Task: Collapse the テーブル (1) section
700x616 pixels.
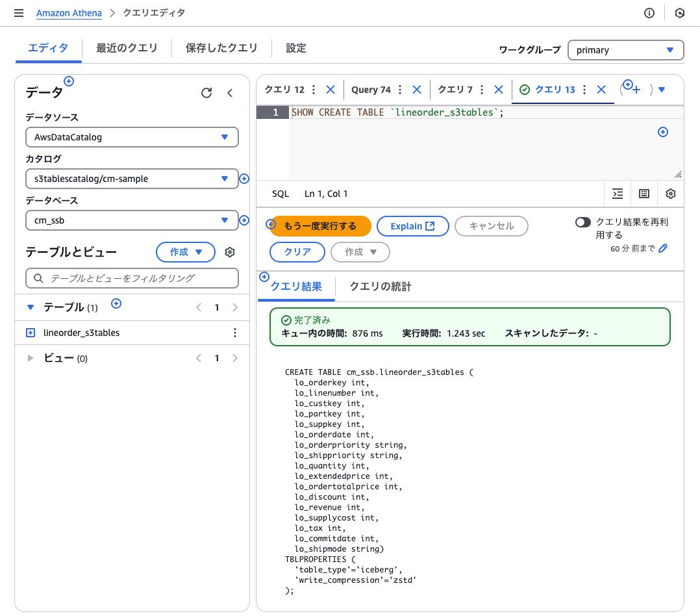Action: tap(31, 307)
